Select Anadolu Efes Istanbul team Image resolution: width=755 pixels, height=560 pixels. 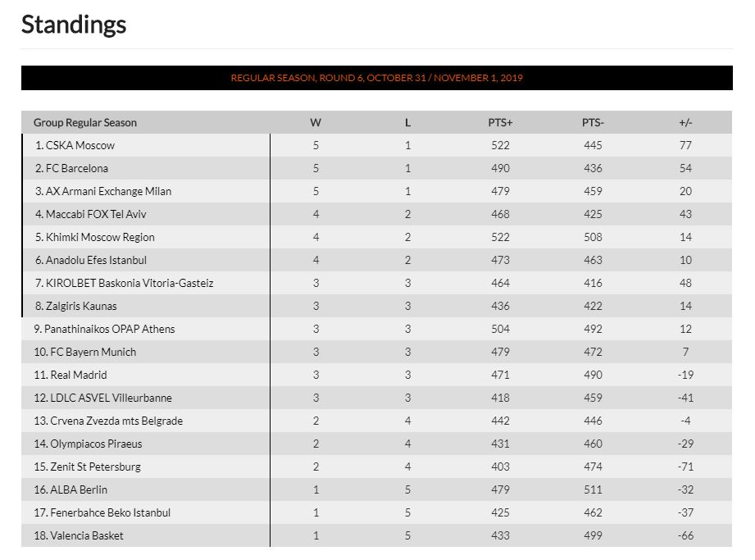[x=96, y=261]
